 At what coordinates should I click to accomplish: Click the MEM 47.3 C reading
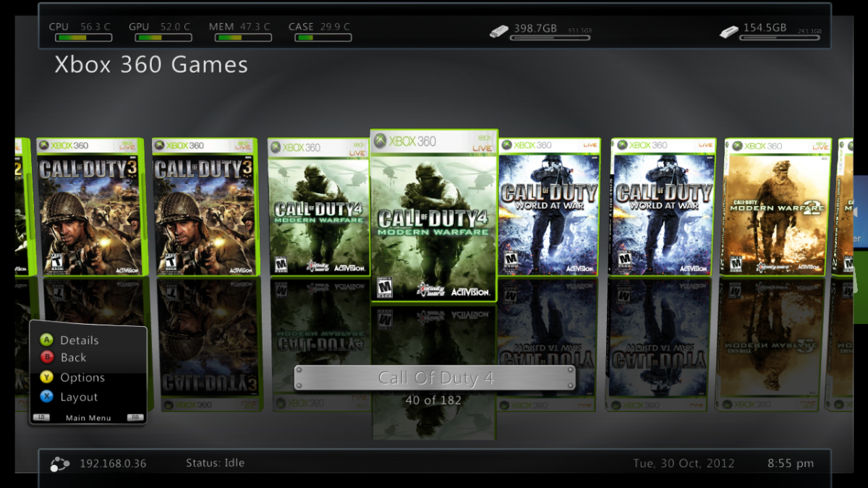(240, 27)
